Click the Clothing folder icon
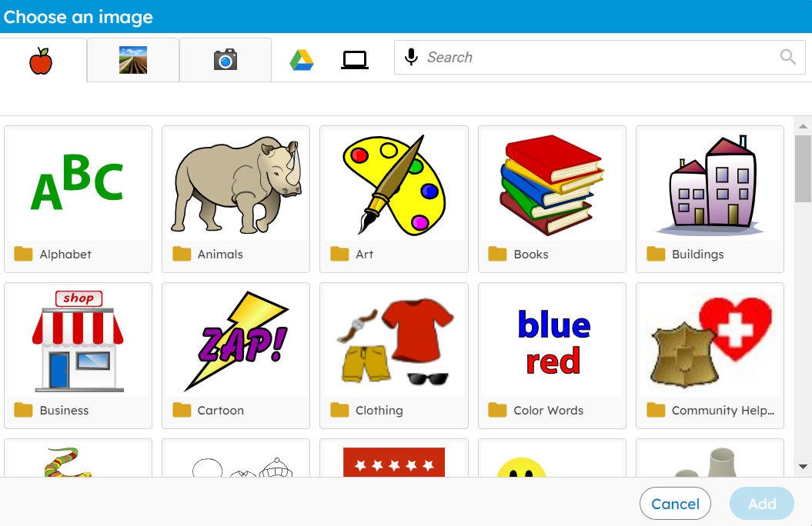 point(339,410)
